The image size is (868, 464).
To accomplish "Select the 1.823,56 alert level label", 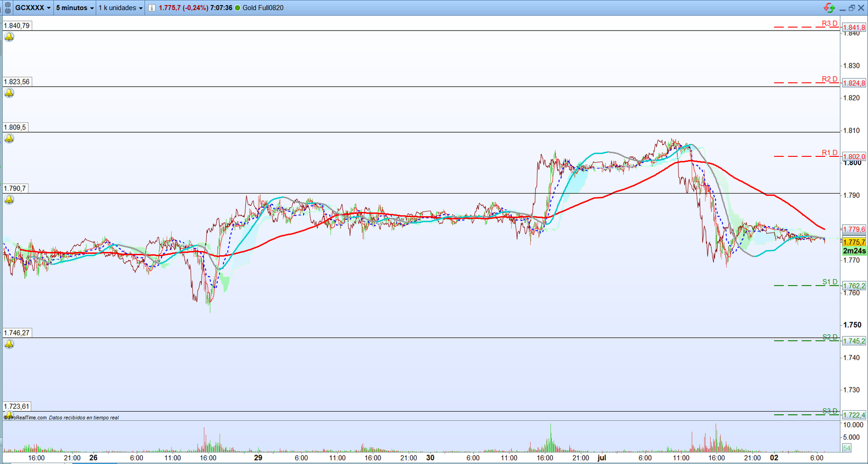I will (x=17, y=82).
